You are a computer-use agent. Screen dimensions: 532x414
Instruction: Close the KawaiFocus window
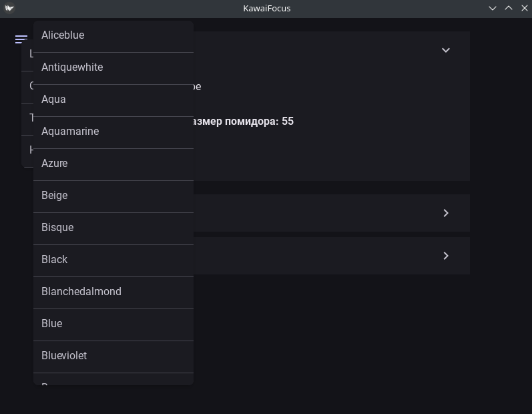coord(523,8)
